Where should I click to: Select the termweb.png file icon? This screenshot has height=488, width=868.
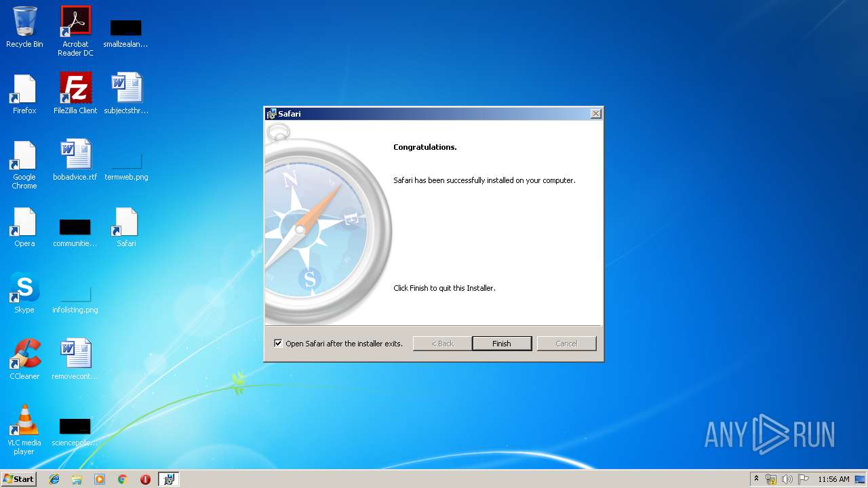[x=126, y=167]
